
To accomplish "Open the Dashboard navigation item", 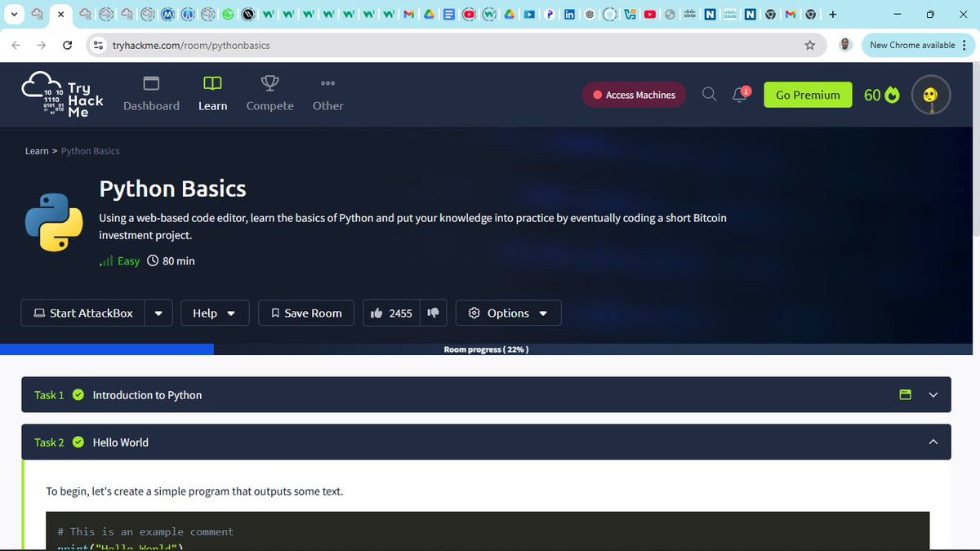I will (151, 94).
